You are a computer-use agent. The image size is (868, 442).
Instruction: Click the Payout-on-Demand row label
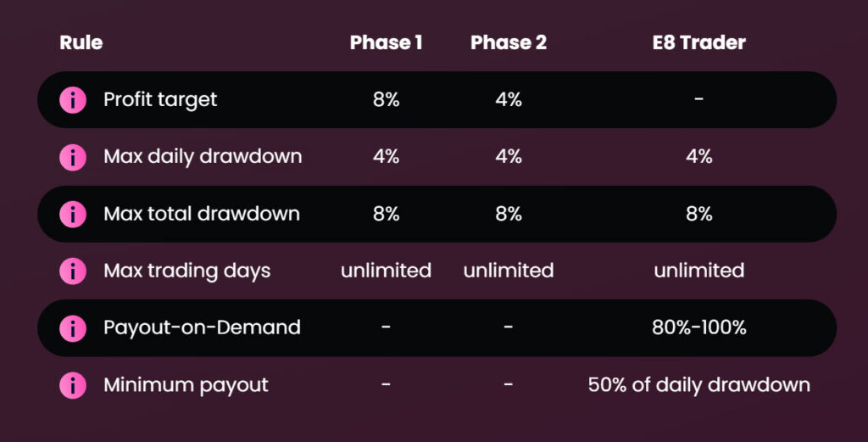(x=202, y=327)
